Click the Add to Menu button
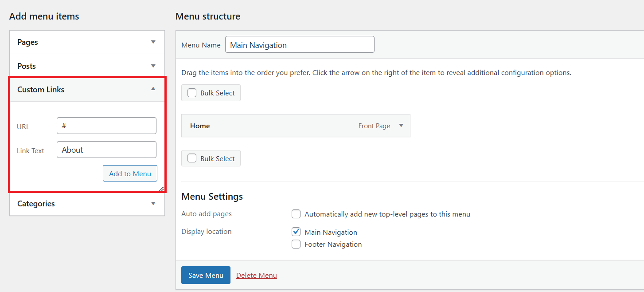The width and height of the screenshot is (644, 292). (x=130, y=173)
